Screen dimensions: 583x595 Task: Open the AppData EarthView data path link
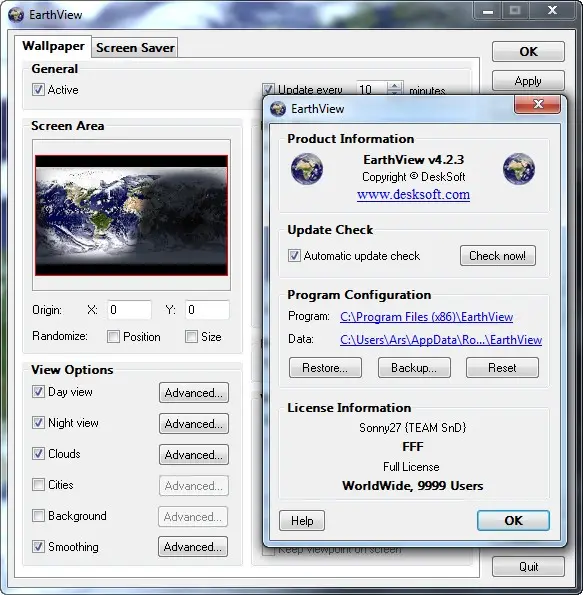click(x=441, y=340)
